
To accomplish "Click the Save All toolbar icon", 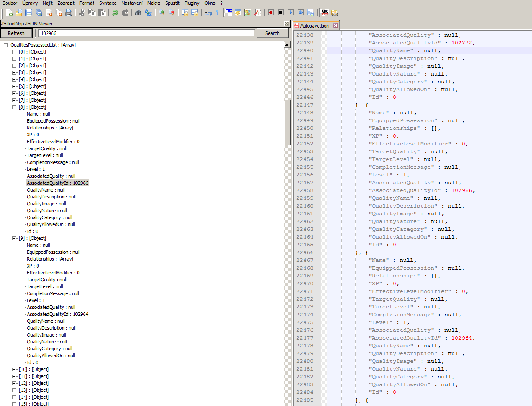I will point(39,13).
